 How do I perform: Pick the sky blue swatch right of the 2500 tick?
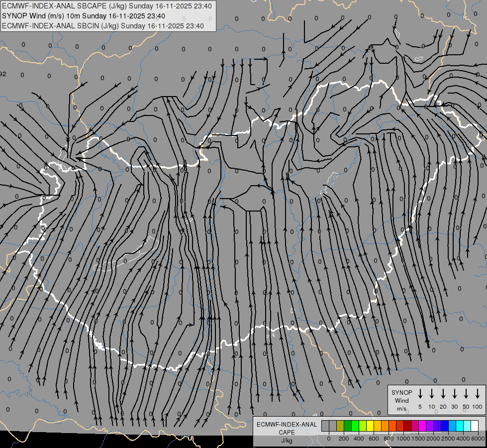click(x=452, y=426)
